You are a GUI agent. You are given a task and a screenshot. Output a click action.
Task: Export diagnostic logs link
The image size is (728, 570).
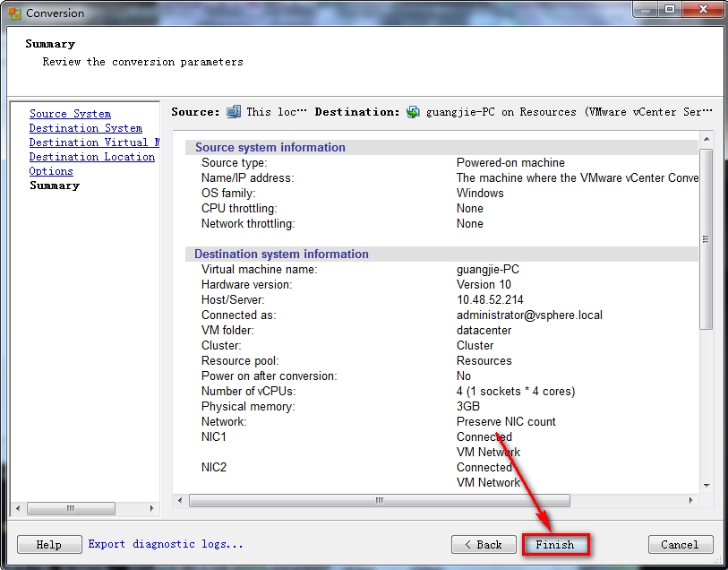click(x=166, y=544)
